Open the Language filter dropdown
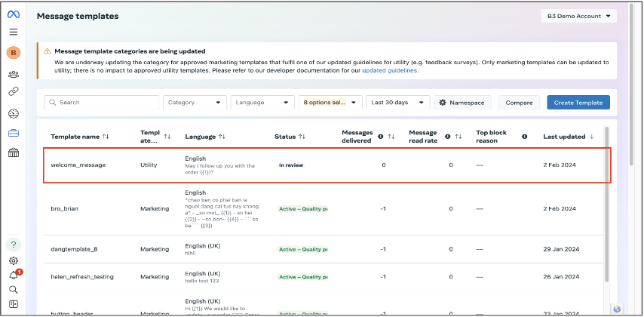The width and height of the screenshot is (644, 317). pos(262,103)
